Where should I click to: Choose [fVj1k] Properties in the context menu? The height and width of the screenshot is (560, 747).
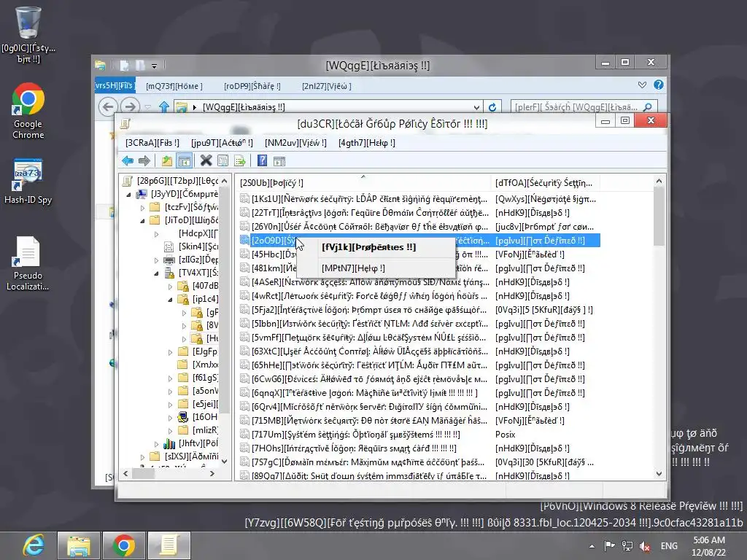point(376,247)
